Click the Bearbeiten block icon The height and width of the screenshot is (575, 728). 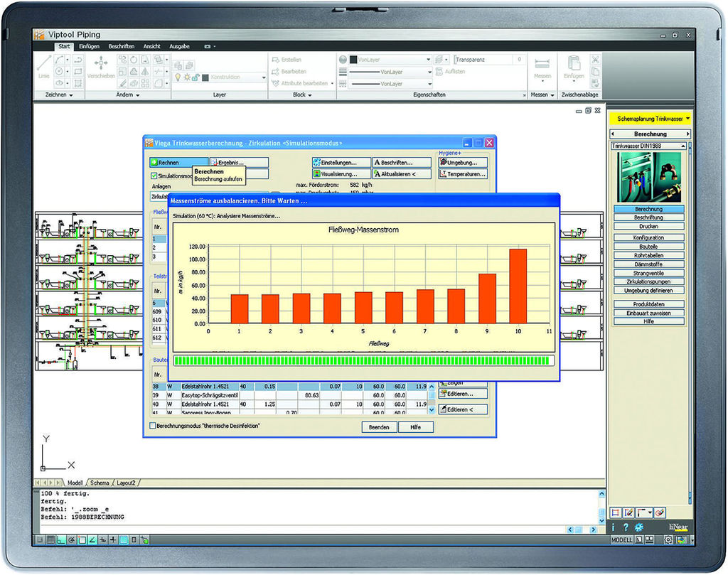[275, 72]
